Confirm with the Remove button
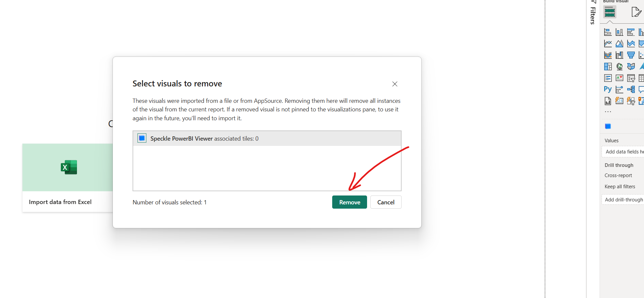This screenshot has height=298, width=644. [x=349, y=202]
